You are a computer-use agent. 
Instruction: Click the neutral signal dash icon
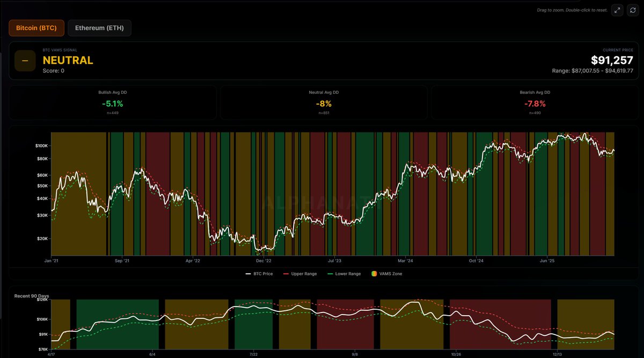pyautogui.click(x=25, y=61)
